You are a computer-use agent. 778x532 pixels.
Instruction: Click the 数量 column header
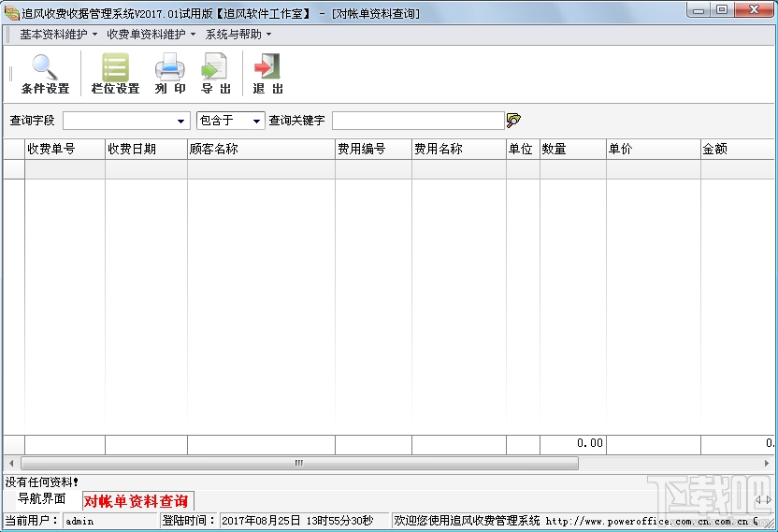click(x=573, y=149)
